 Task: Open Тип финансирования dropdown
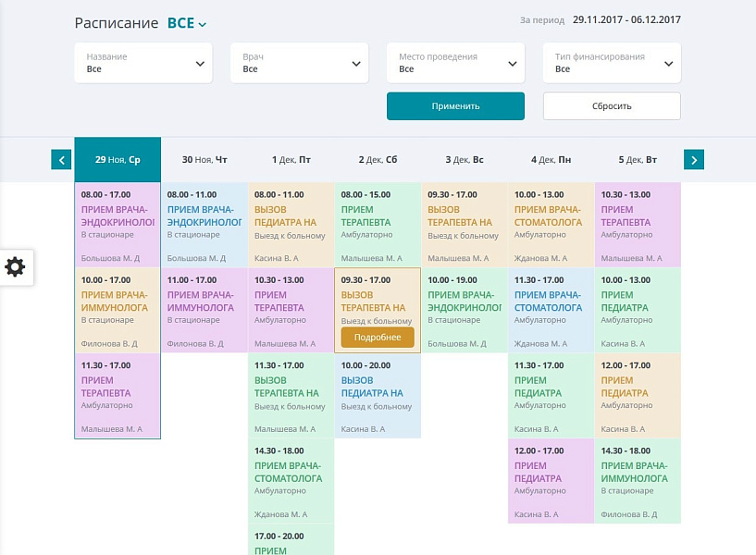point(612,63)
